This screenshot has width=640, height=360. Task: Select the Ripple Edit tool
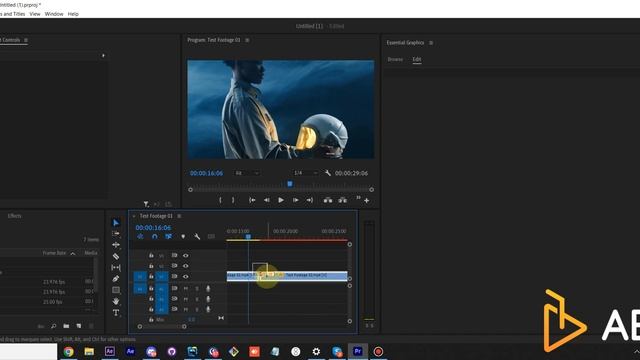tap(116, 245)
